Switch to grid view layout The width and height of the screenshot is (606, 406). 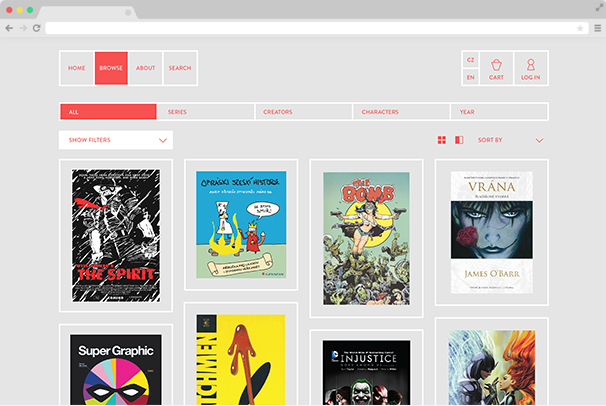click(x=442, y=140)
